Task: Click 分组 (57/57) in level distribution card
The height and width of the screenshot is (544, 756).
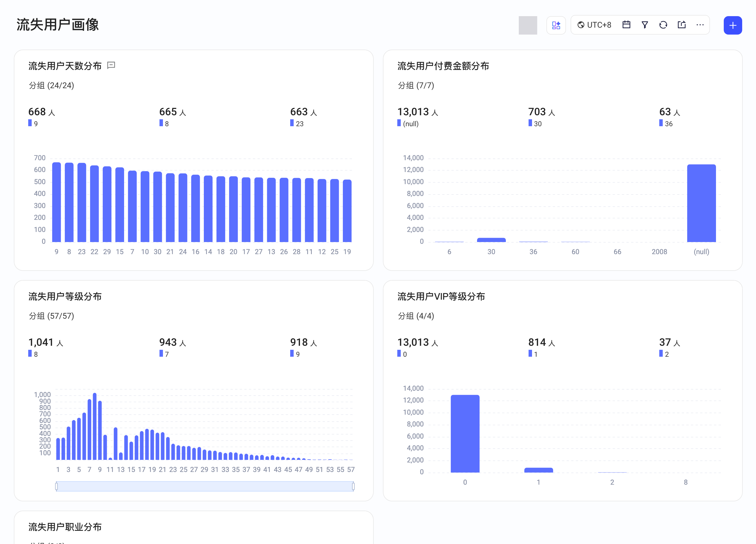Action: pos(51,316)
